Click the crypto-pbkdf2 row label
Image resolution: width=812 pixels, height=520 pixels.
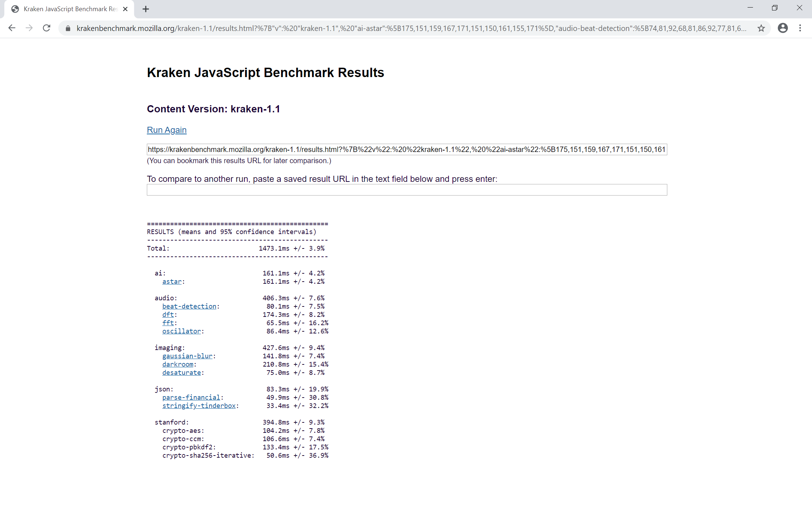pos(189,447)
